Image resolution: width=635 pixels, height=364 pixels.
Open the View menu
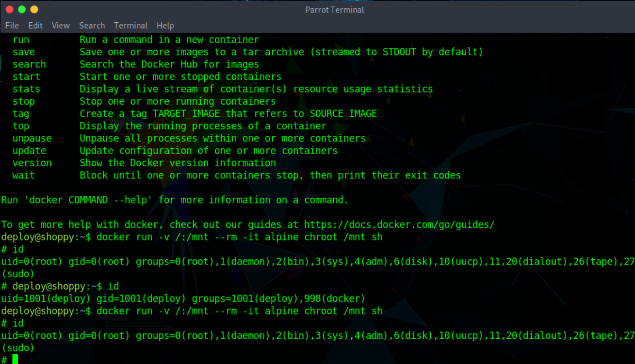point(61,26)
